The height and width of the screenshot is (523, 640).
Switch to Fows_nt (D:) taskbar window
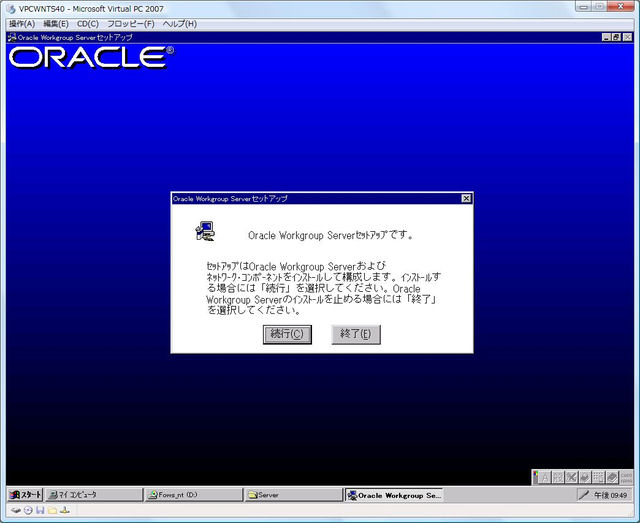click(193, 495)
